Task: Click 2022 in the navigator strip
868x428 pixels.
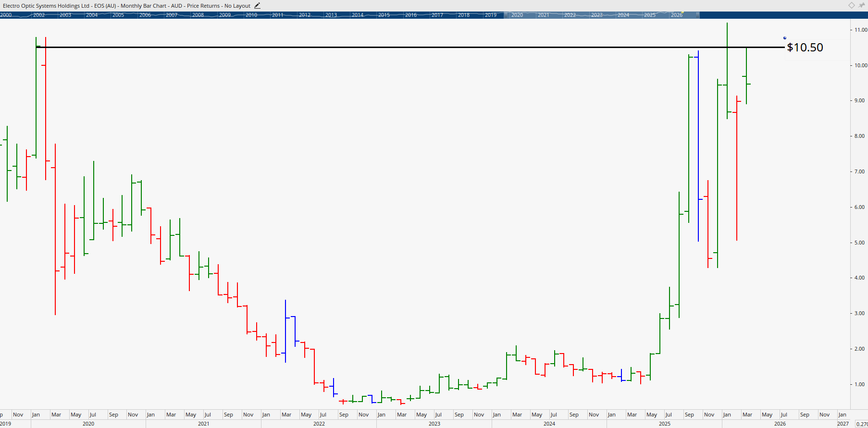Action: [570, 15]
